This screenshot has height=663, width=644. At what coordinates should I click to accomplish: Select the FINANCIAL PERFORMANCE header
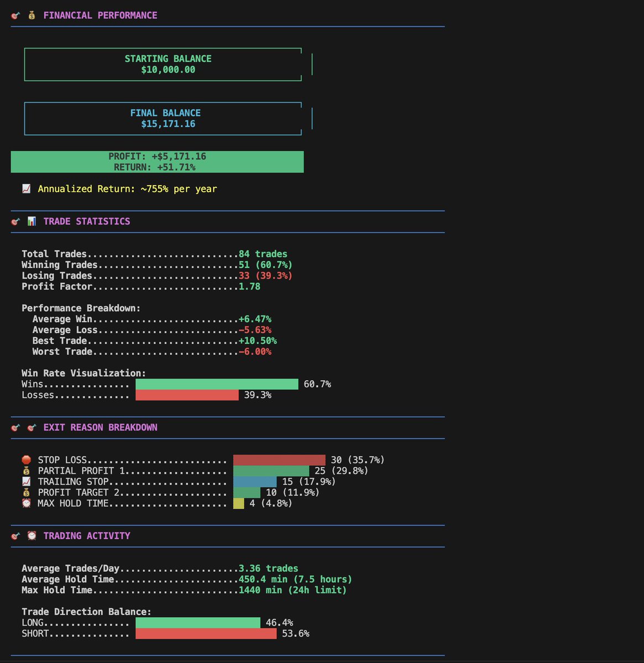tap(100, 15)
